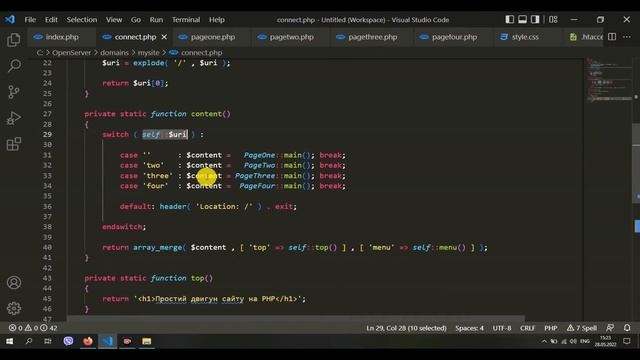
Task: Open the Search view in activity bar
Action: (x=14, y=65)
